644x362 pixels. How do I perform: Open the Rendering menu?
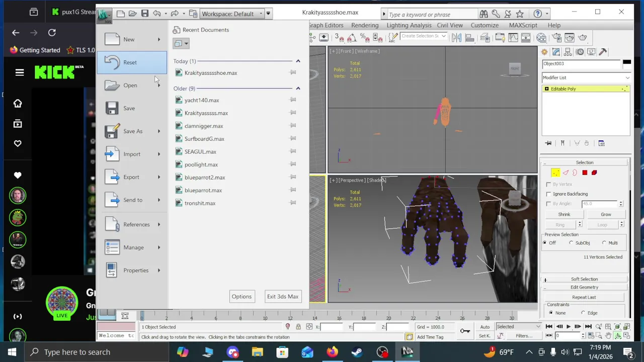pyautogui.click(x=365, y=25)
